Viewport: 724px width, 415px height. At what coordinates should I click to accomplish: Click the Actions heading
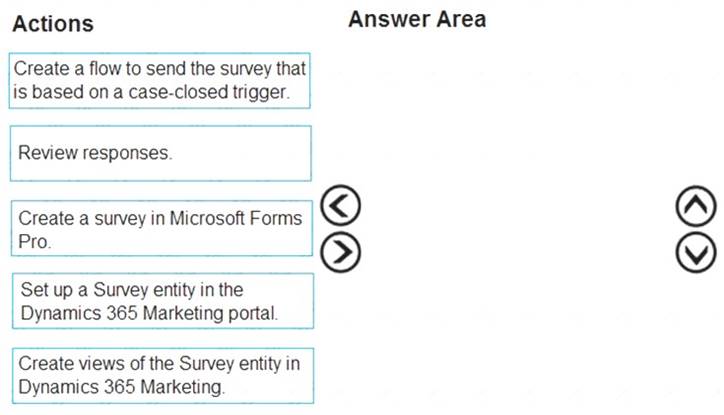53,24
